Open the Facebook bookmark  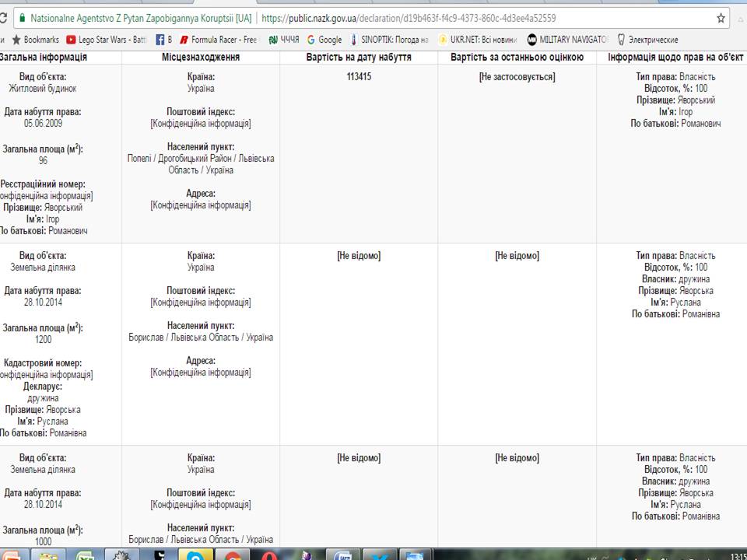[x=163, y=40]
